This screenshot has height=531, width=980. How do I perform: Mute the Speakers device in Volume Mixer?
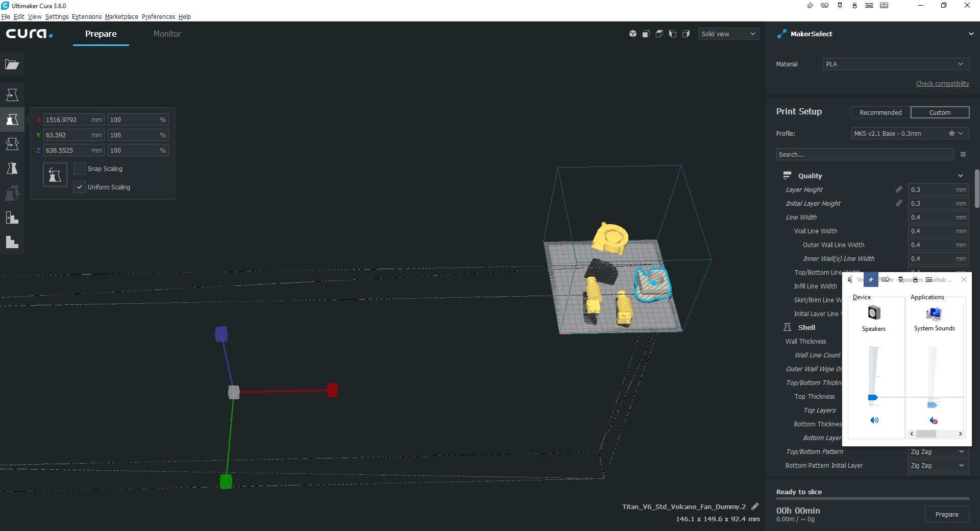(x=874, y=420)
